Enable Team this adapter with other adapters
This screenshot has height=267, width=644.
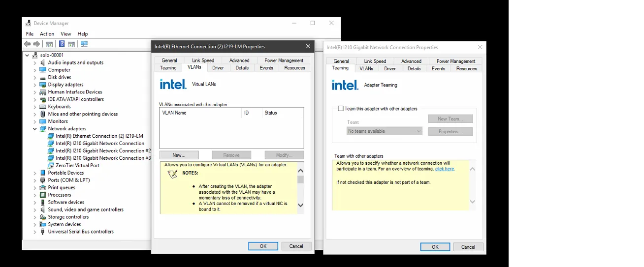point(341,109)
